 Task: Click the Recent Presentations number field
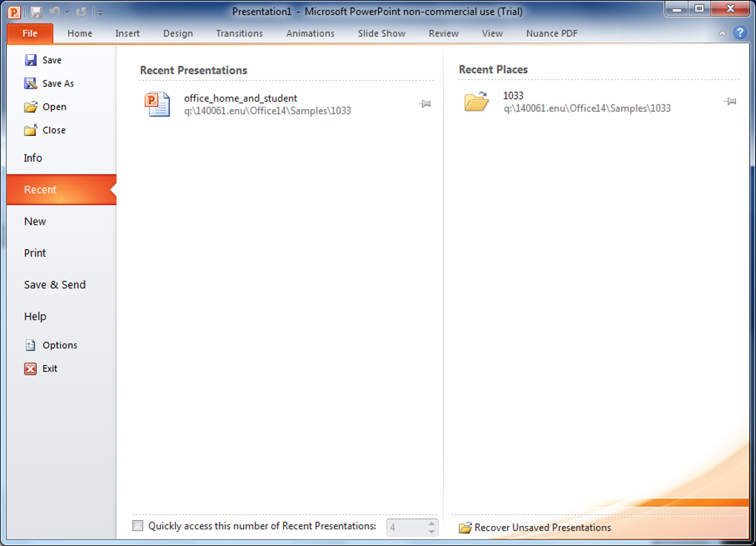click(x=407, y=527)
